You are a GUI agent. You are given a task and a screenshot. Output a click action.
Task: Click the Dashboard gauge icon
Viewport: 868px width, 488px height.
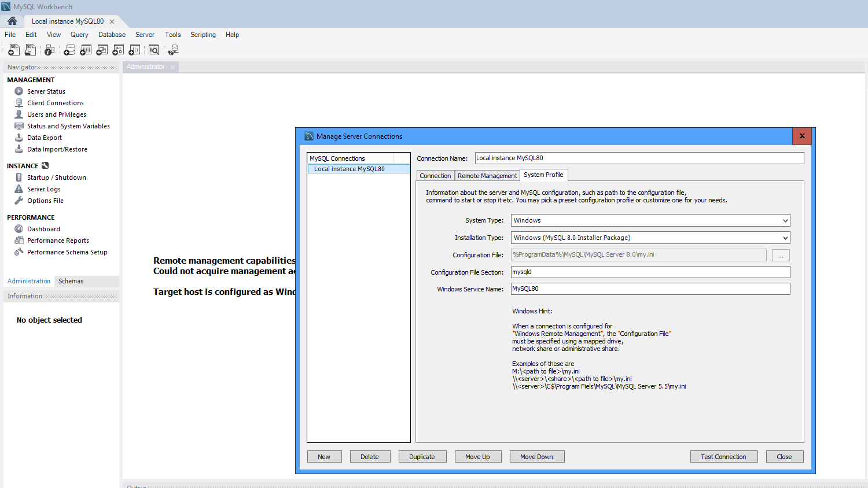coord(19,229)
